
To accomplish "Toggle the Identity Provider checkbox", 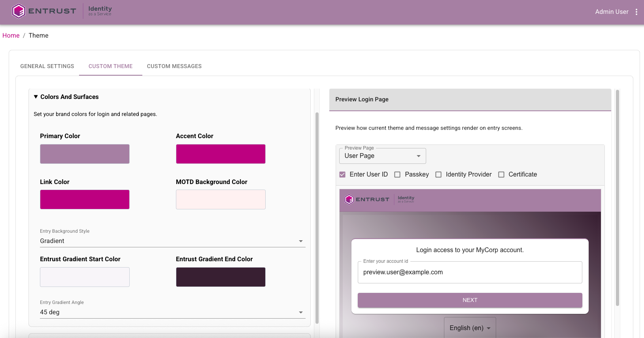I will click(438, 175).
